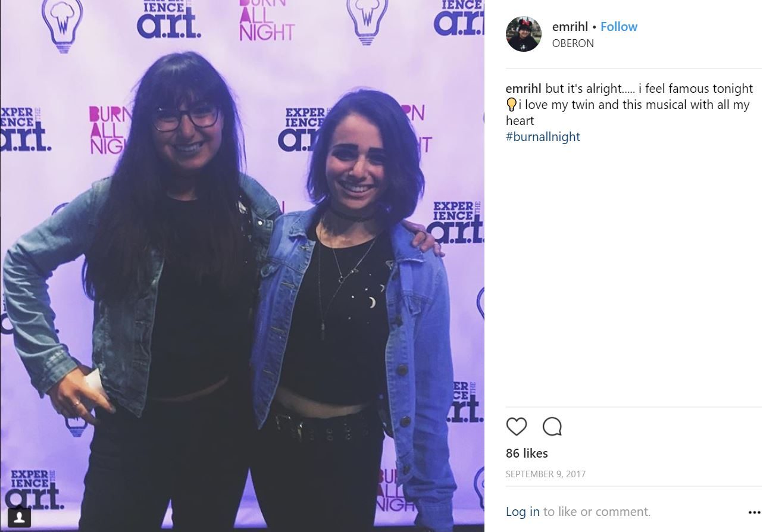Viewport: 782px width, 532px height.
Task: Open the September 9, 2017 timestamp
Action: point(546,474)
